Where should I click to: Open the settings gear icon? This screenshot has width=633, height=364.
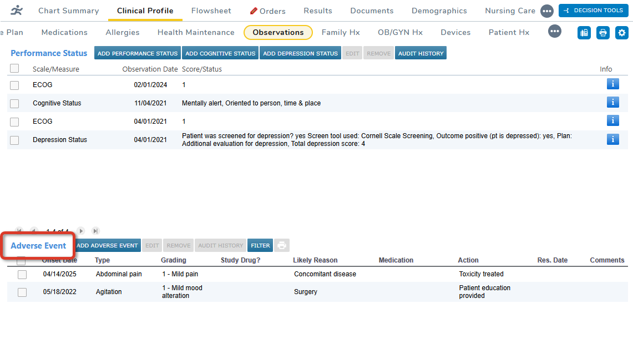click(x=622, y=33)
